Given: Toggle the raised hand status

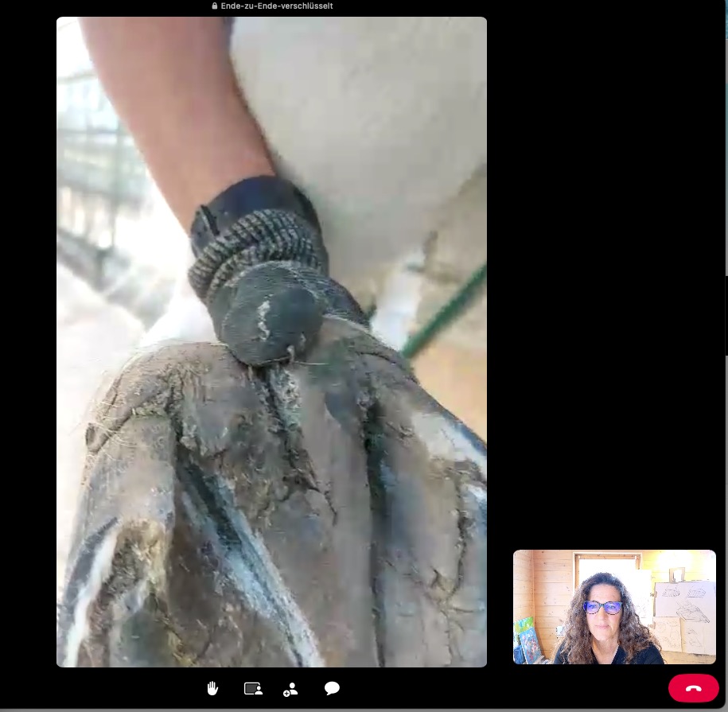Looking at the screenshot, I should click(x=212, y=689).
